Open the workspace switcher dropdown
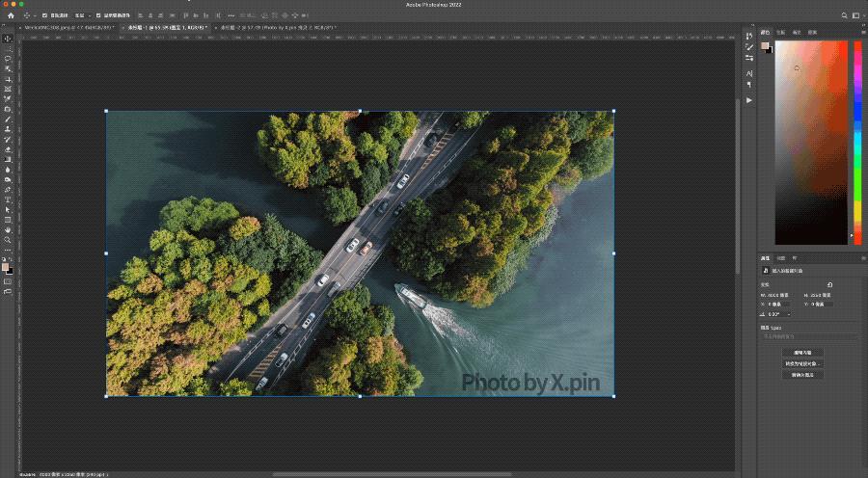 (856, 16)
